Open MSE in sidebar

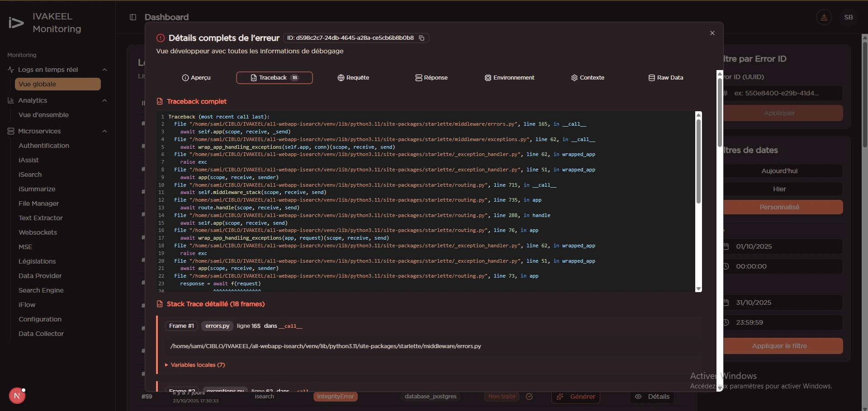(58, 247)
